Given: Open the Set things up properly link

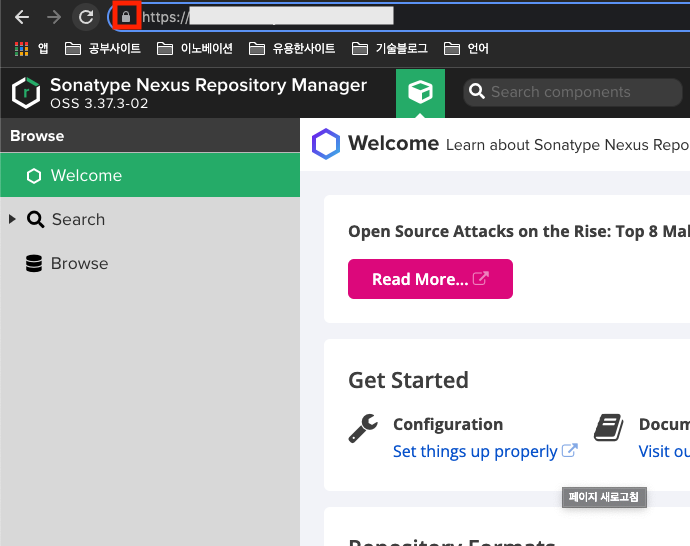Looking at the screenshot, I should (475, 451).
